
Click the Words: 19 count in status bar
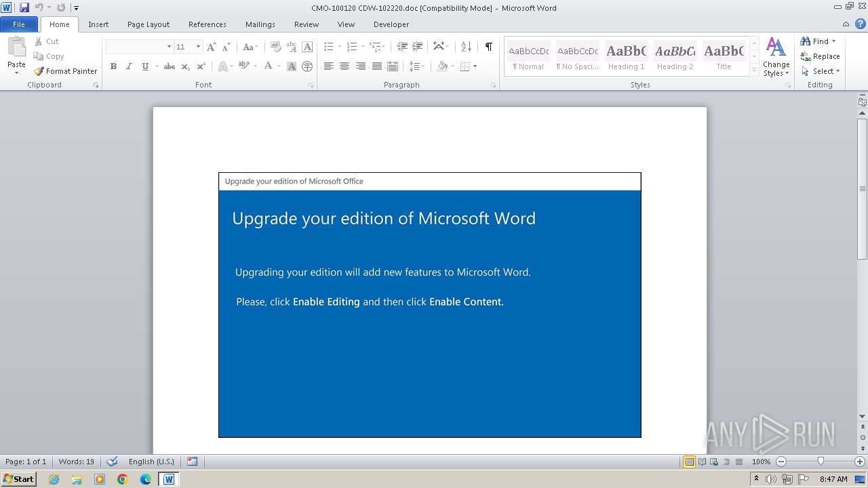click(77, 462)
